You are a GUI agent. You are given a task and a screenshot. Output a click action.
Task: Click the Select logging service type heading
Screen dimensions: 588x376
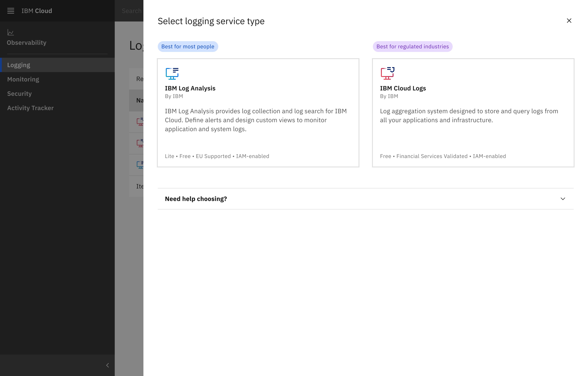tap(211, 21)
